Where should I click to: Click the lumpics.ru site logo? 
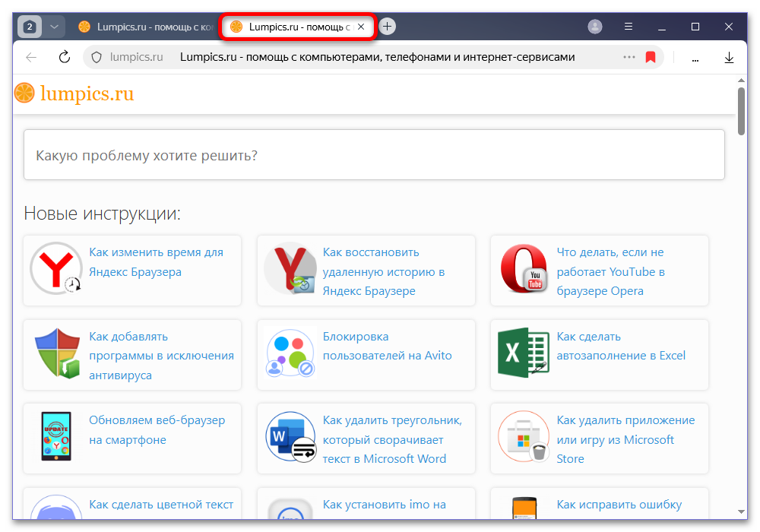coord(74,93)
